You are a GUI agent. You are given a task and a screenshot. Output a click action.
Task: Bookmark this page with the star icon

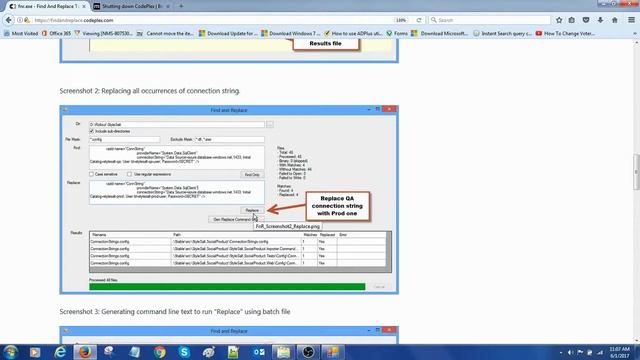click(559, 20)
